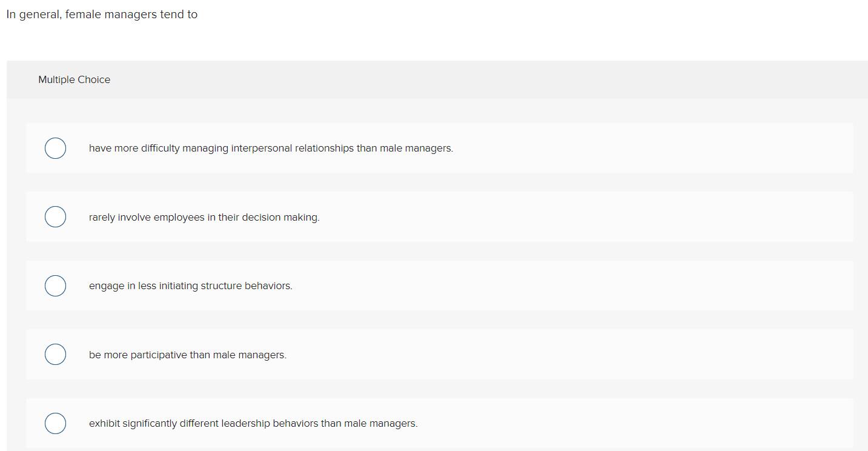Viewport: 868px width, 451px height.
Task: Click answer text 'exhibit significantly different leadership behaviors'
Action: tap(253, 424)
